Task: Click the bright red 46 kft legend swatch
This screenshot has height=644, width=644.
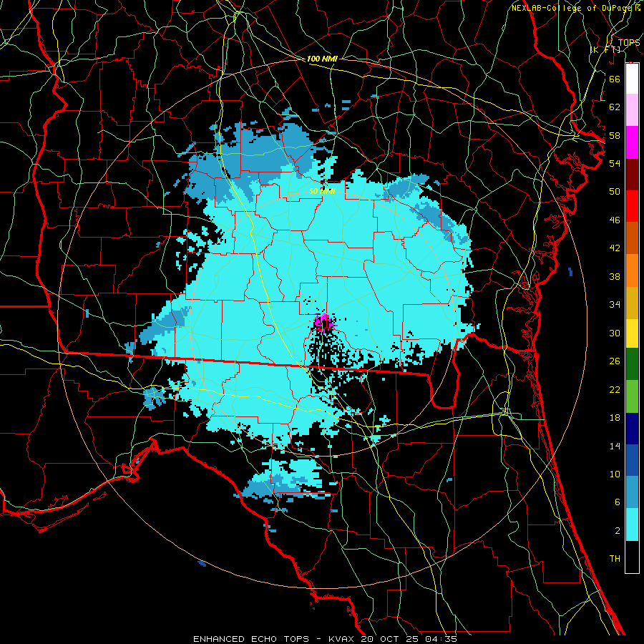Action: click(x=632, y=206)
